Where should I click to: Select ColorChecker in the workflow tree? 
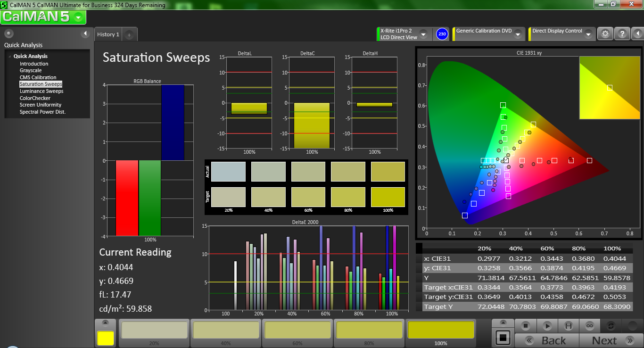35,98
